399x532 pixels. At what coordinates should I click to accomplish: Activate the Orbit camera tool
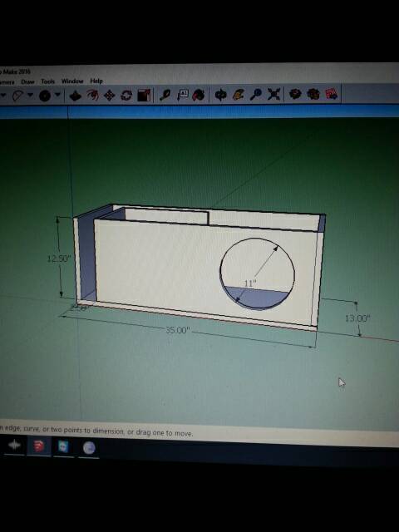pos(220,95)
